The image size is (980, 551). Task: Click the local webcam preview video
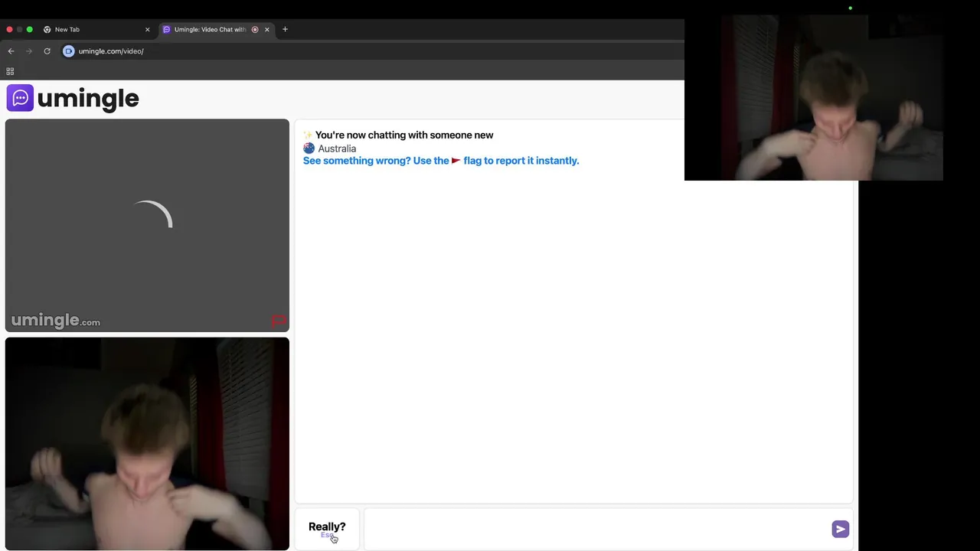click(x=147, y=444)
